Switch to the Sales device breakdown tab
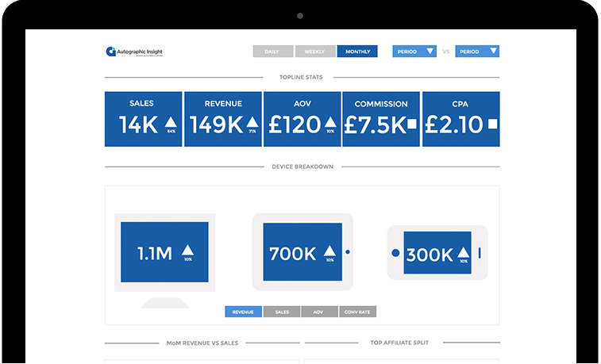This screenshot has width=601, height=364. pos(281,312)
